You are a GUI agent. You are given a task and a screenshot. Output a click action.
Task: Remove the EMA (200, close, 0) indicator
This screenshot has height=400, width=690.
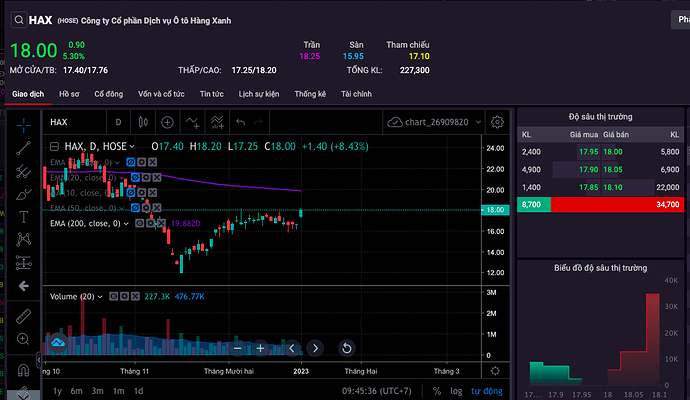[161, 224]
